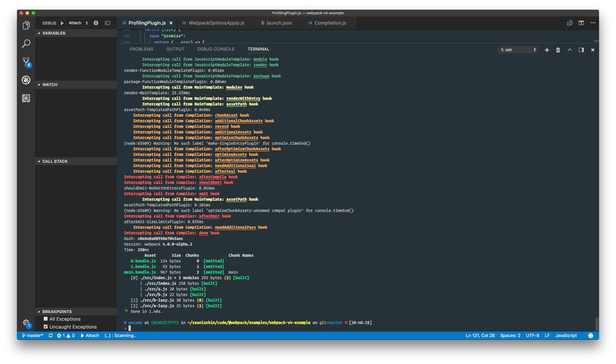Click Ln 121, Col 28 indicator
Image resolution: width=616 pixels, height=364 pixels.
pos(480,335)
